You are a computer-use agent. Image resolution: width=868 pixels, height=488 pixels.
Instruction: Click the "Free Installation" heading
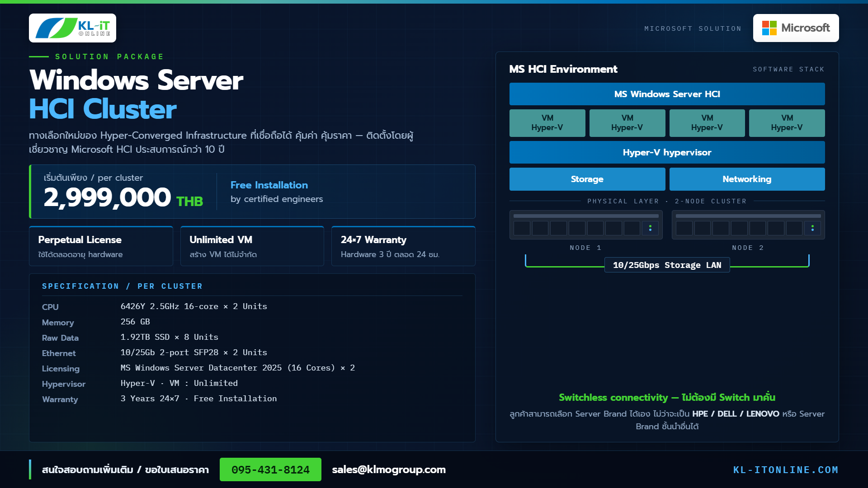[x=269, y=185]
